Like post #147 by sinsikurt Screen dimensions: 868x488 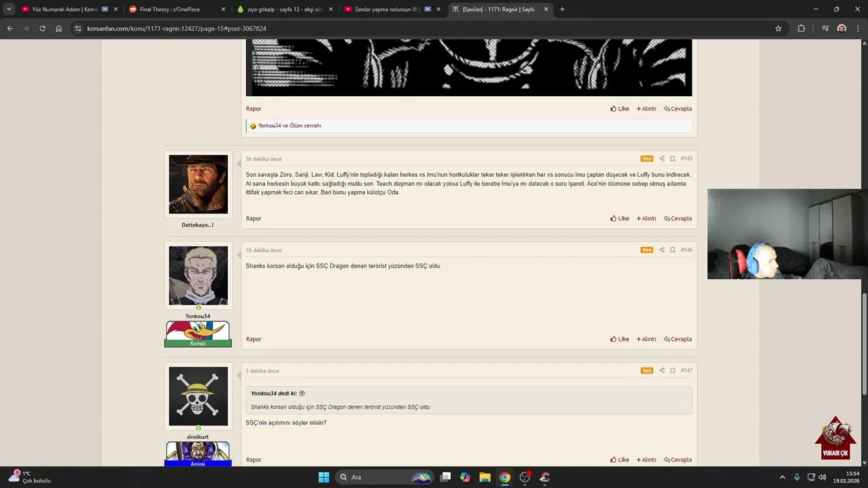(620, 460)
